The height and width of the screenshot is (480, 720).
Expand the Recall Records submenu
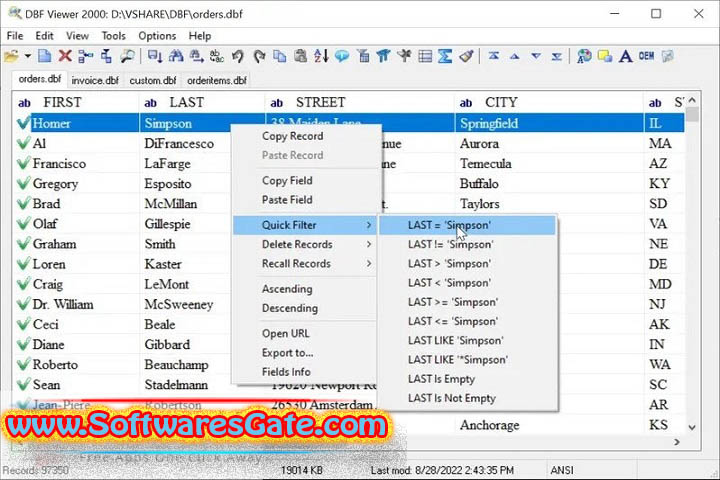point(305,264)
